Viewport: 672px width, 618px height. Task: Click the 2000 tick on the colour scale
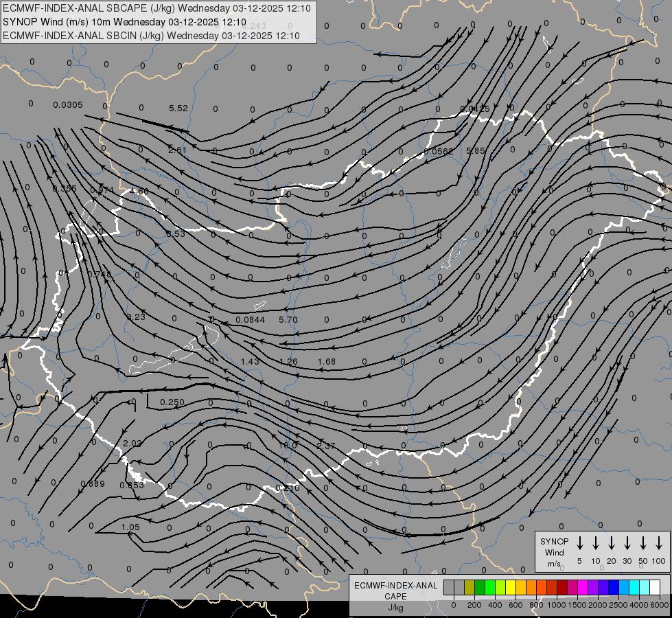point(597,605)
